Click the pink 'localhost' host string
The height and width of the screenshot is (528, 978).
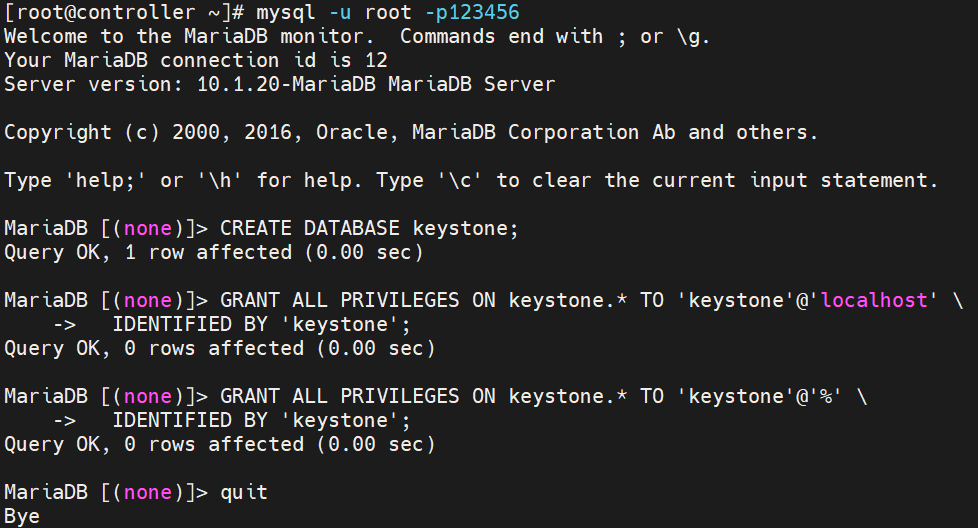point(874,300)
